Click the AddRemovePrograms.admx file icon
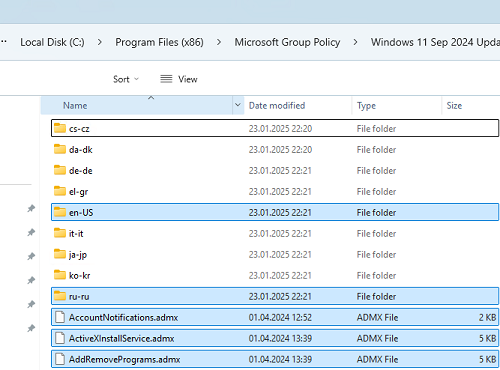The width and height of the screenshot is (500, 370). coord(60,359)
